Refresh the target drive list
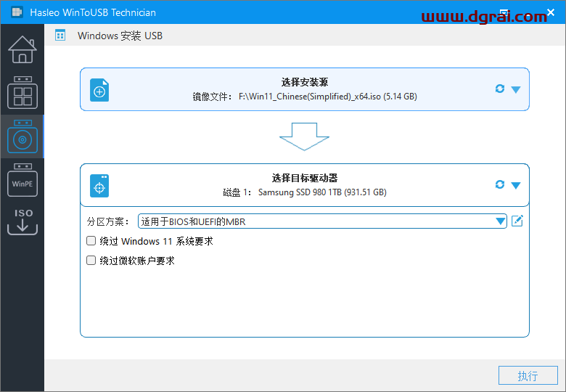The width and height of the screenshot is (566, 392). click(499, 184)
